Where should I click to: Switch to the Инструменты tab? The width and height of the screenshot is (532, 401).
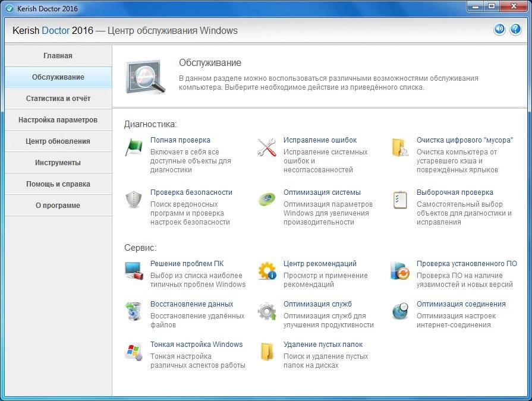[58, 162]
